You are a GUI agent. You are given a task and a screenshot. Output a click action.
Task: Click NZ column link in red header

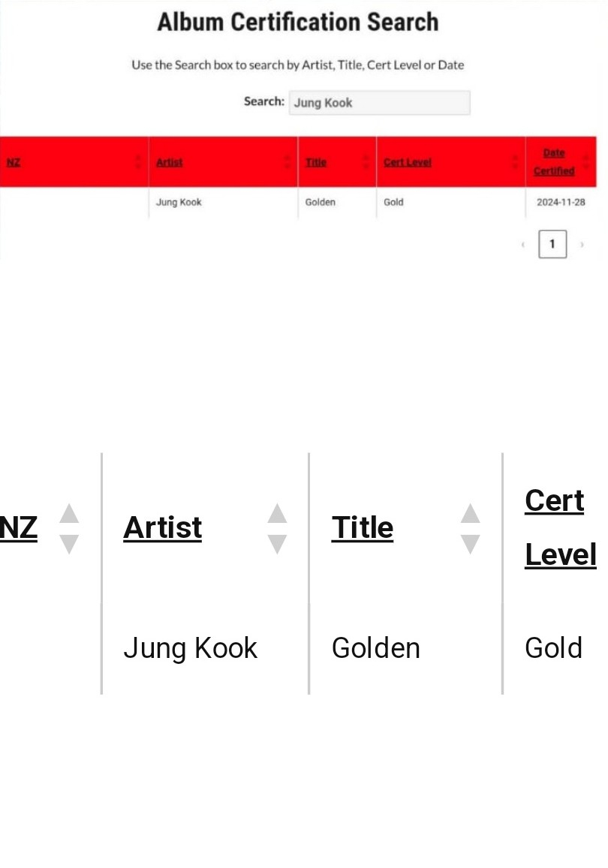14,162
